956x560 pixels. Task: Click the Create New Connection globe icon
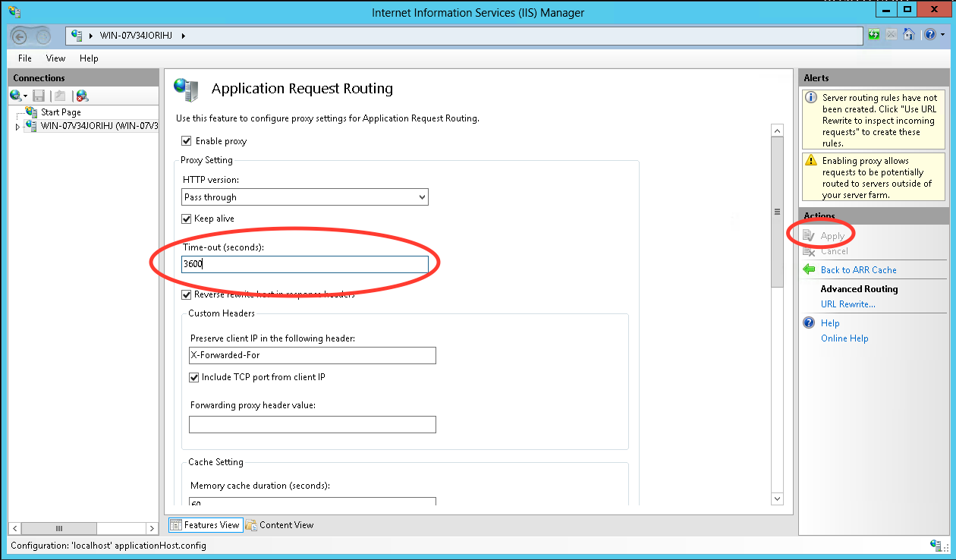15,96
